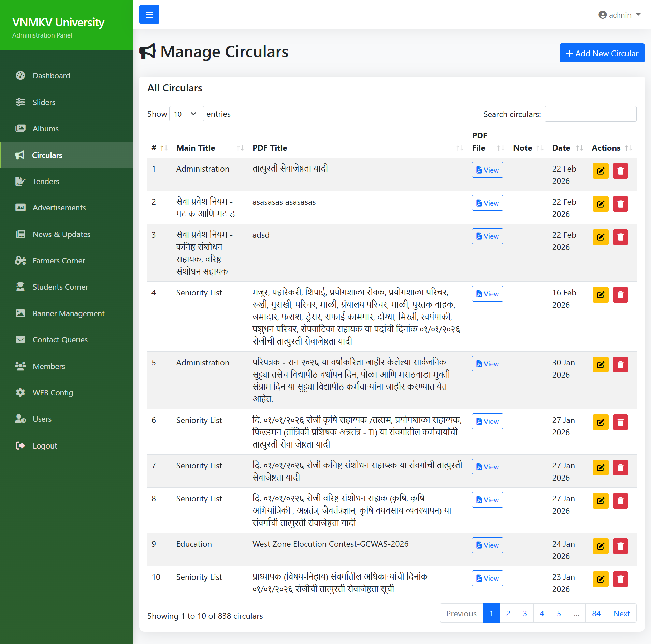651x644 pixels.
Task: Open the Banner Management section
Action: click(x=68, y=313)
